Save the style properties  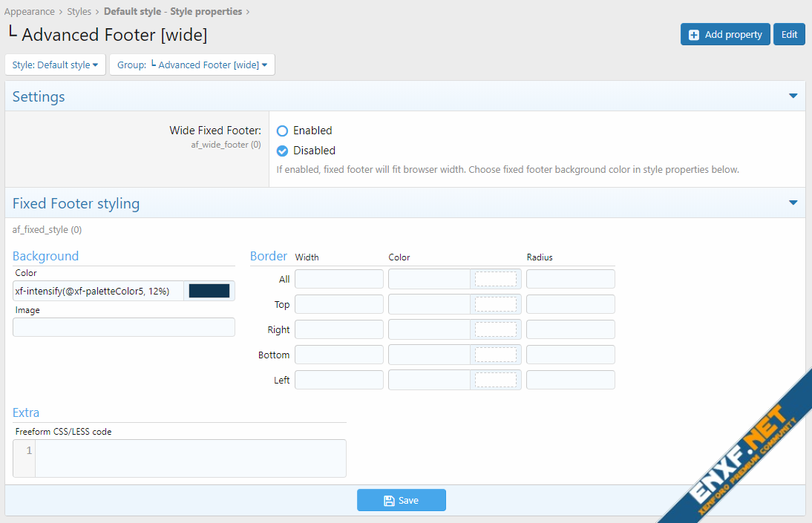(x=402, y=500)
